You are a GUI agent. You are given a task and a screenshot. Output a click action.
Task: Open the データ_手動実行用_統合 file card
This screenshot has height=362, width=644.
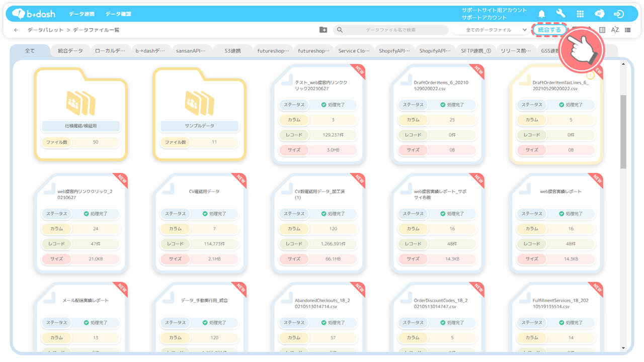pos(200,317)
